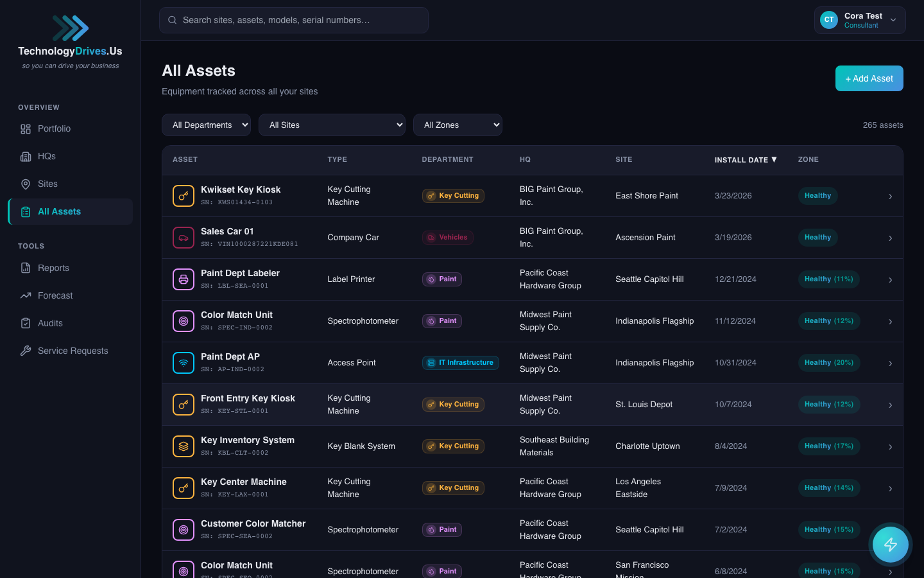Open the Forecast tool in sidebar
924x578 pixels.
point(55,296)
